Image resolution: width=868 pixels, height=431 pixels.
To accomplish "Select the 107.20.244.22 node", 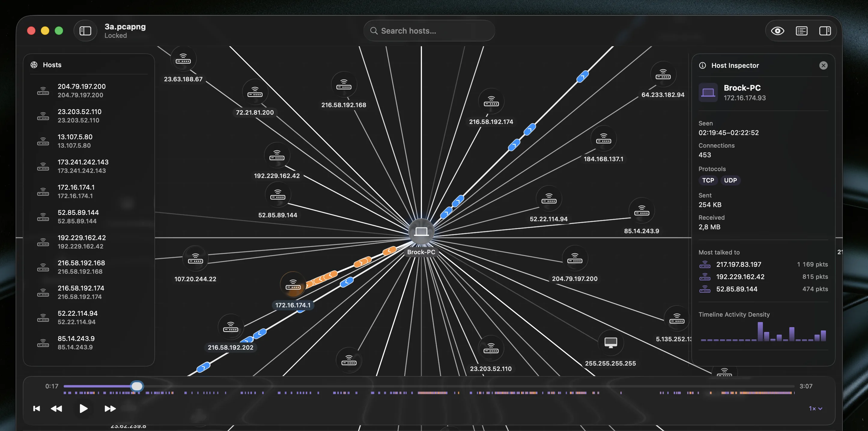I will pyautogui.click(x=195, y=259).
